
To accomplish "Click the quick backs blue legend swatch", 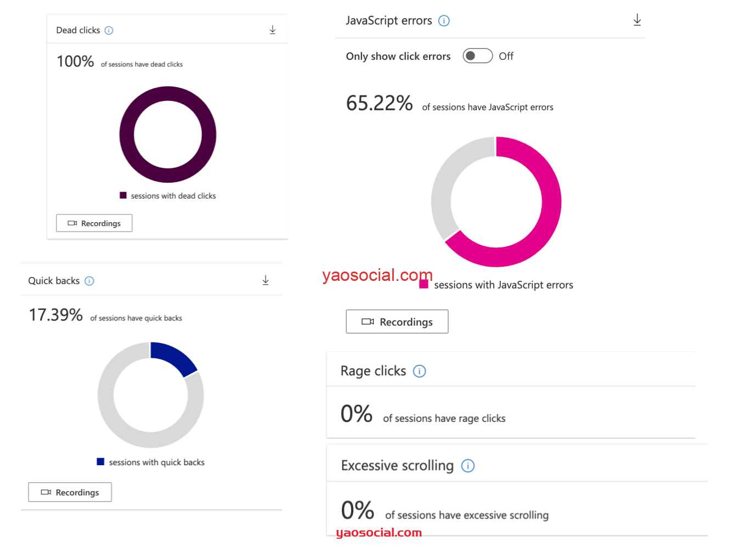I will point(100,462).
